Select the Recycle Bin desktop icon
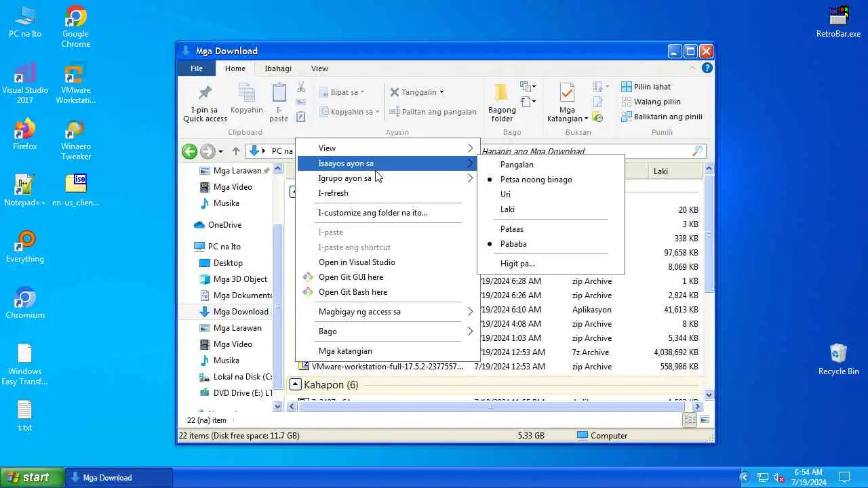The height and width of the screenshot is (488, 868). pos(839,359)
